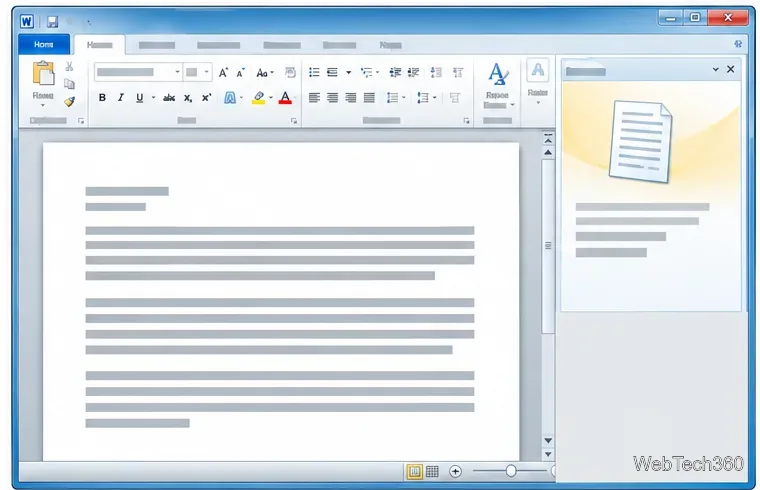Click the Bullets list icon
Image resolution: width=760 pixels, height=490 pixels.
[x=314, y=72]
